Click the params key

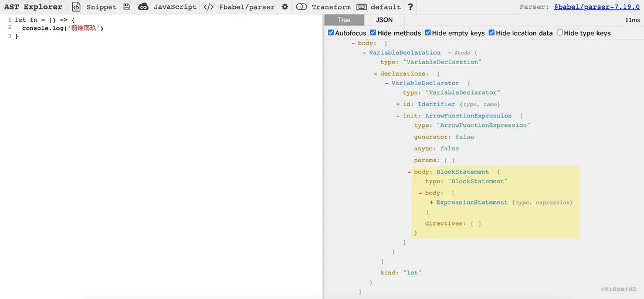click(x=425, y=160)
